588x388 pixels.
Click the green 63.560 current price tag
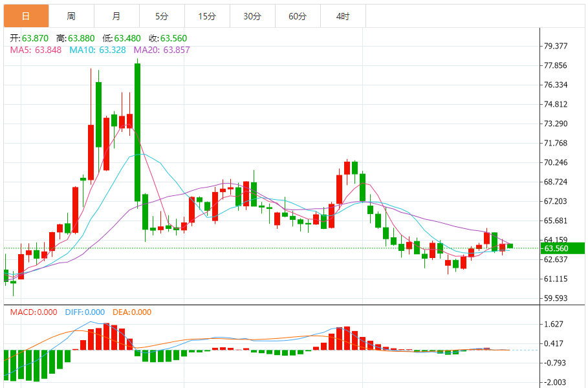tap(562, 248)
